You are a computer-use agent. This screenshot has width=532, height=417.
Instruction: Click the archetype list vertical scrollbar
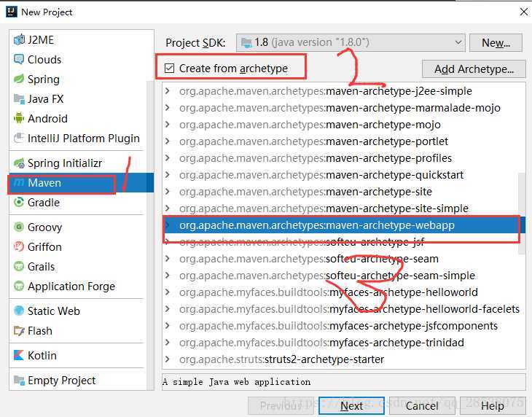tap(522, 213)
